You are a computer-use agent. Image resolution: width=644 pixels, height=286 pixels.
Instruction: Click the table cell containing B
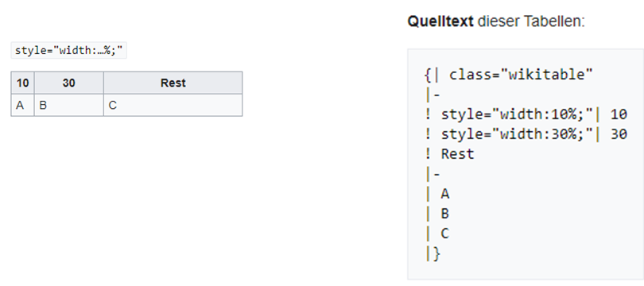pos(69,105)
